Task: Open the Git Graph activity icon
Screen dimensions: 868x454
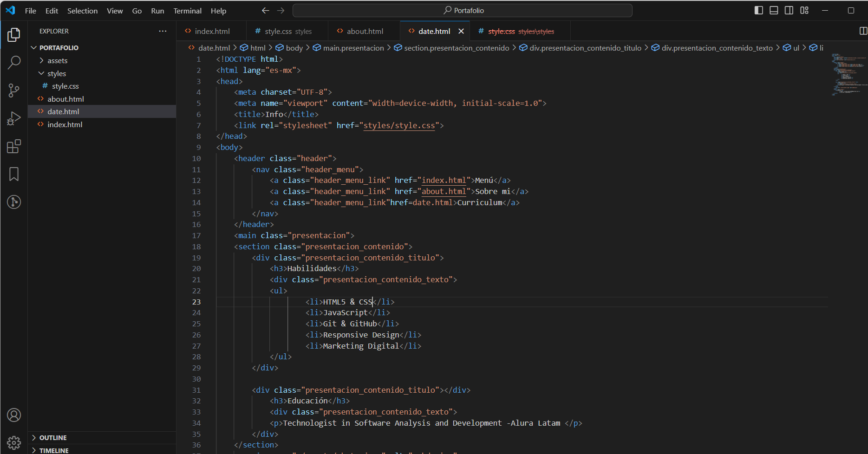Action: pos(14,202)
